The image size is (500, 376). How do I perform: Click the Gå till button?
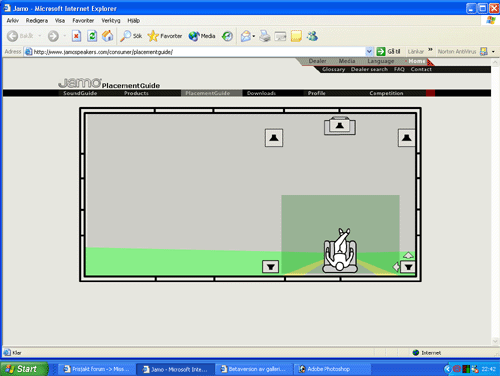click(x=388, y=51)
